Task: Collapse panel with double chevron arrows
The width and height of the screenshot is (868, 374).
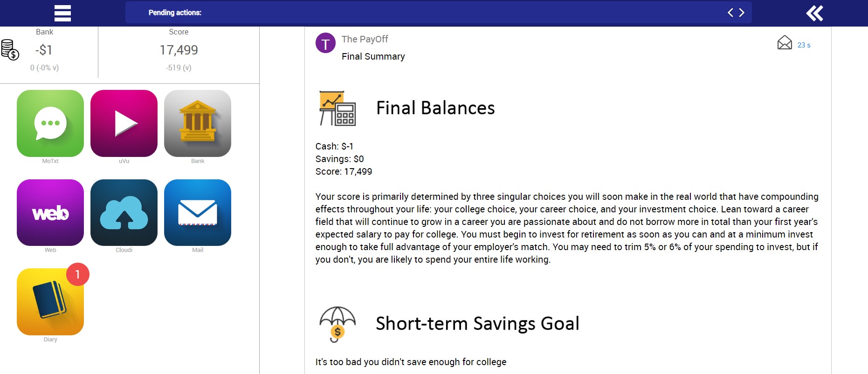Action: pos(814,13)
